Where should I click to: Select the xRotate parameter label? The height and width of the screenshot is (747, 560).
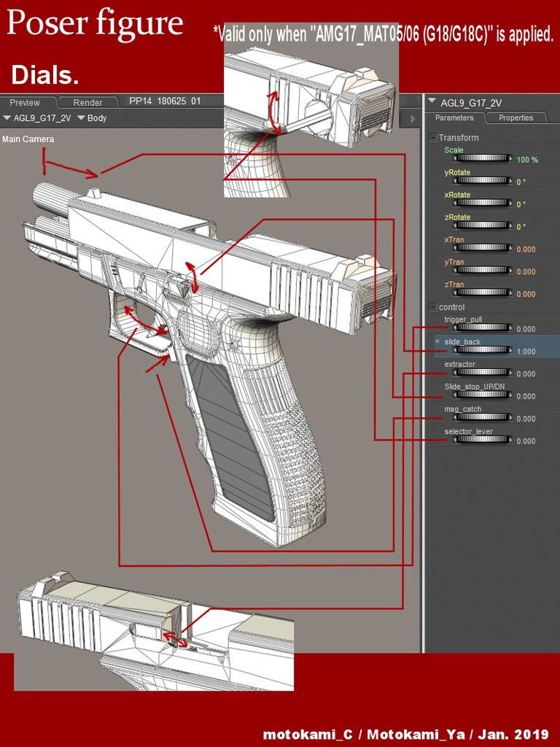pos(457,195)
